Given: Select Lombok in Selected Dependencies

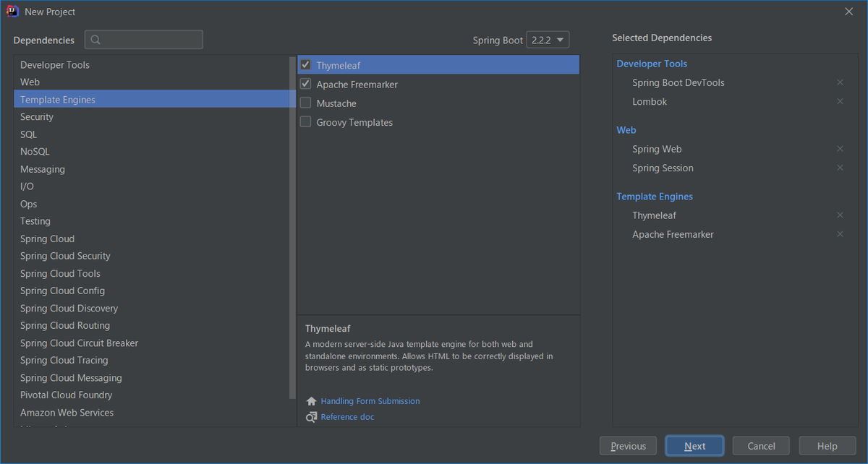Looking at the screenshot, I should (650, 101).
